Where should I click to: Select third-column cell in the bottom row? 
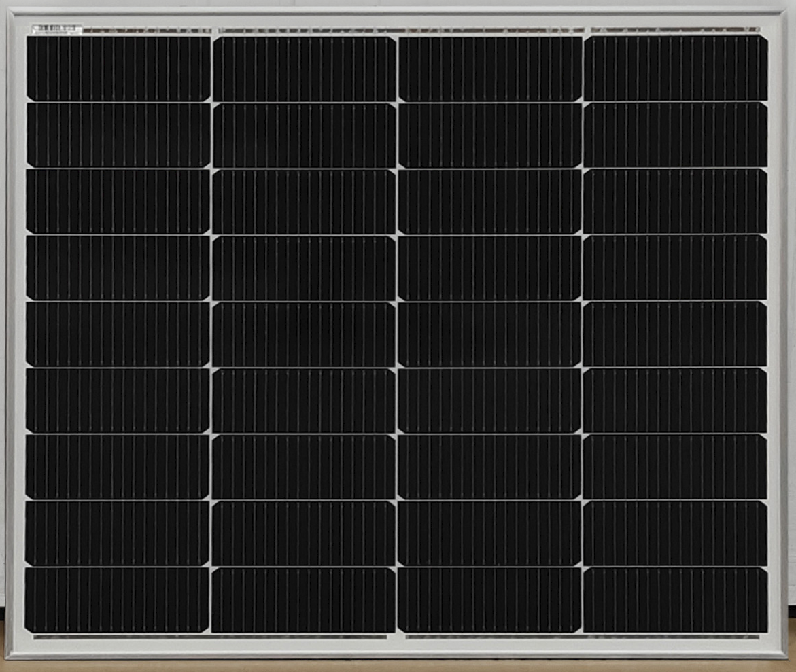coord(489,599)
